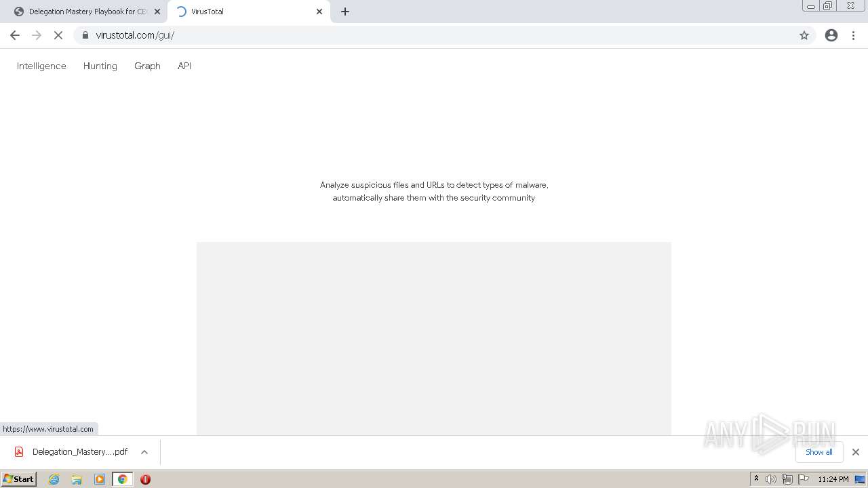Screen dimensions: 868x488
Task: Show all downloads
Action: click(819, 452)
